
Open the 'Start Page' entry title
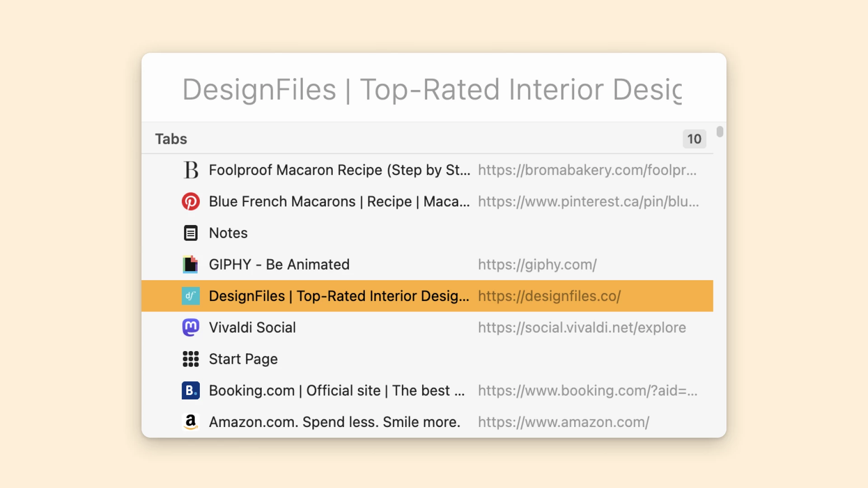click(x=243, y=359)
